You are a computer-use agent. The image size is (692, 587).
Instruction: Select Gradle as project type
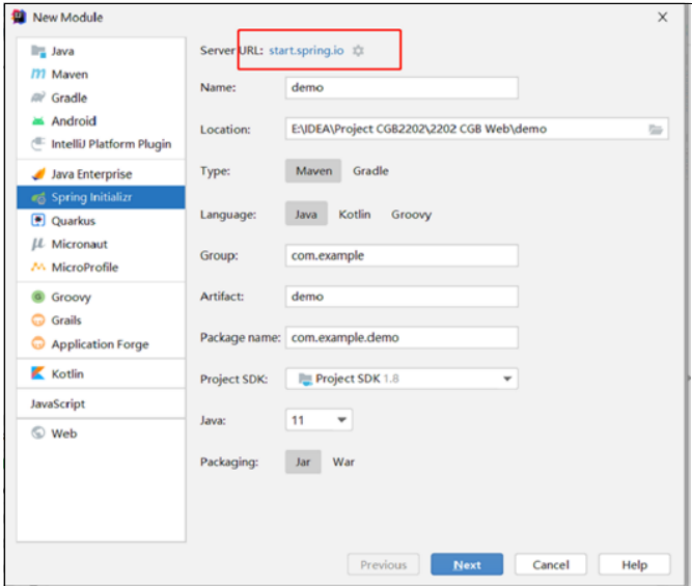point(371,171)
